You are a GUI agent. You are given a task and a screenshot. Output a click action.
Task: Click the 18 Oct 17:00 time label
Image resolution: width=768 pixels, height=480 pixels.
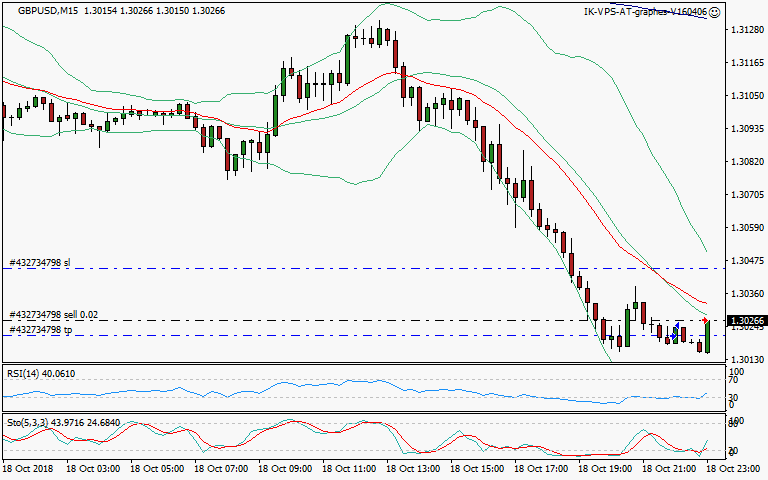tap(542, 468)
